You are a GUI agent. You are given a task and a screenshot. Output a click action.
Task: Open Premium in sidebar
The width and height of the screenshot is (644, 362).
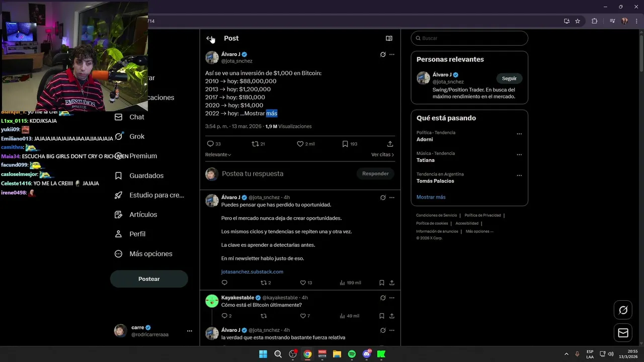click(x=136, y=156)
